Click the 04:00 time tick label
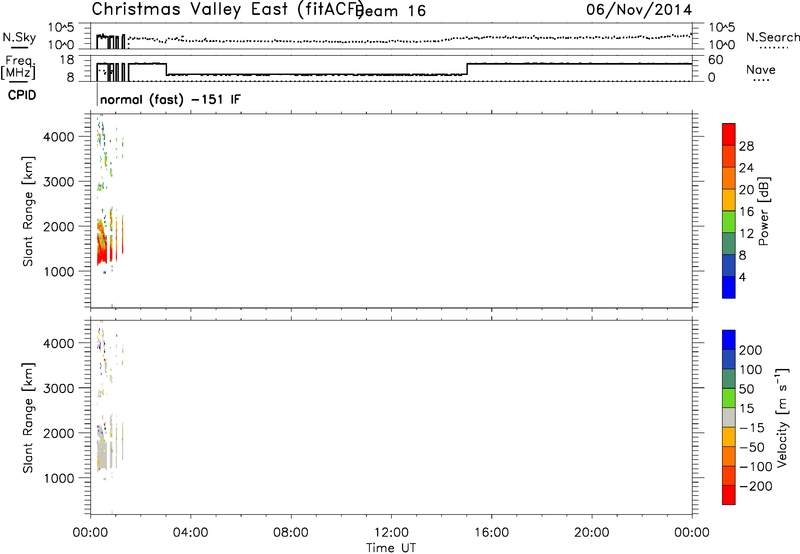 click(190, 533)
